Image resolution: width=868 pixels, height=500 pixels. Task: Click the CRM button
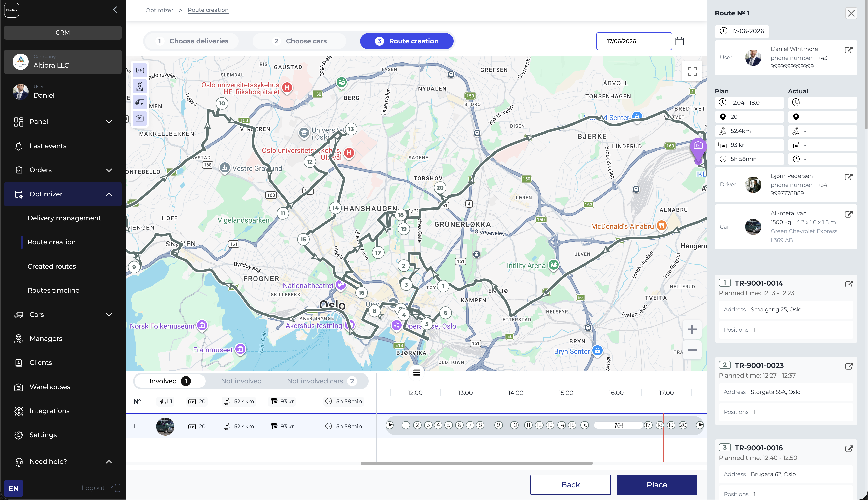click(63, 33)
